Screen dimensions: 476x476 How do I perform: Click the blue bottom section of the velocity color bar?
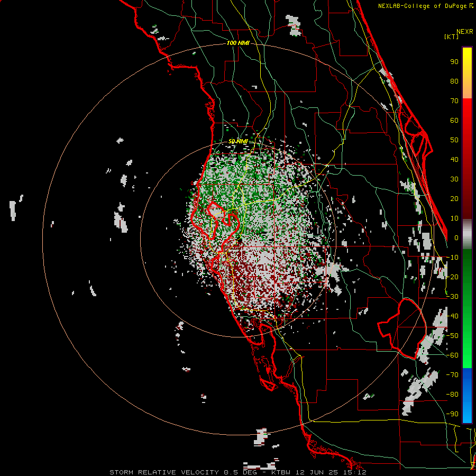[x=467, y=395]
